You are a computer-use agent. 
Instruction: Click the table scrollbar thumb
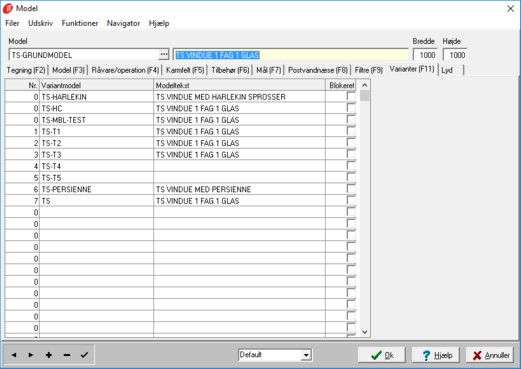tap(365, 96)
